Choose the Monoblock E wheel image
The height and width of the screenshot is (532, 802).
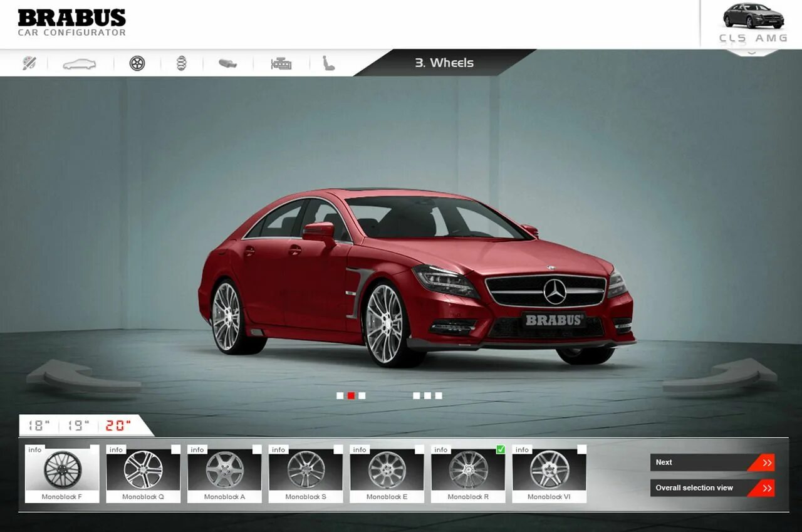(x=387, y=470)
